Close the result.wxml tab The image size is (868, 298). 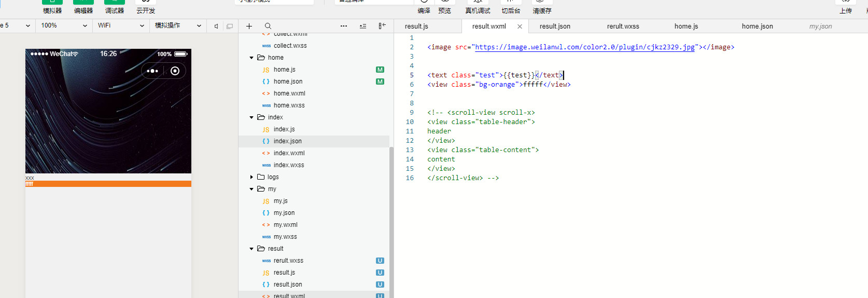tap(520, 26)
